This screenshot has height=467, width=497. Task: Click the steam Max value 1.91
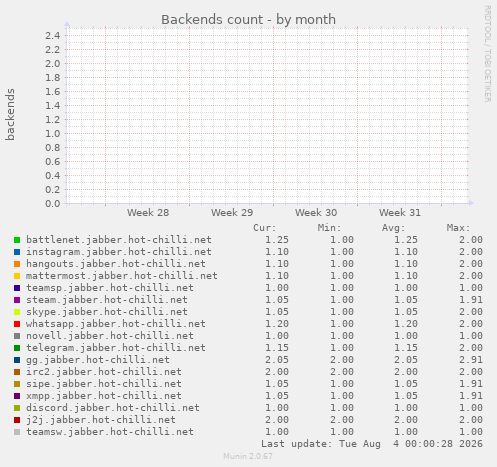471,300
